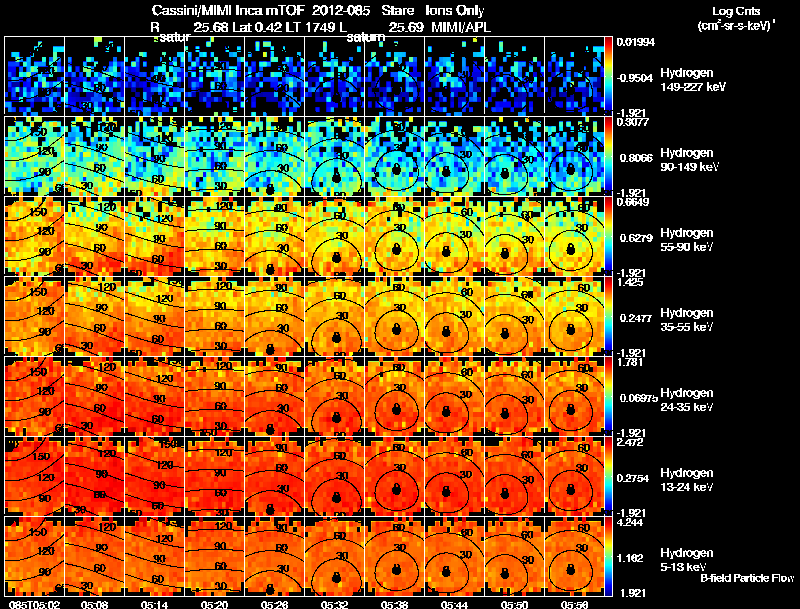Click Saturn marker in 35-55 keV panel at 05:44
Viewport: 800px width, 609px height.
pos(446,332)
